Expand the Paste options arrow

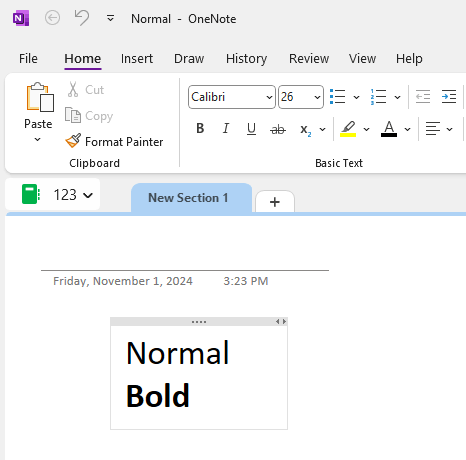pyautogui.click(x=38, y=139)
